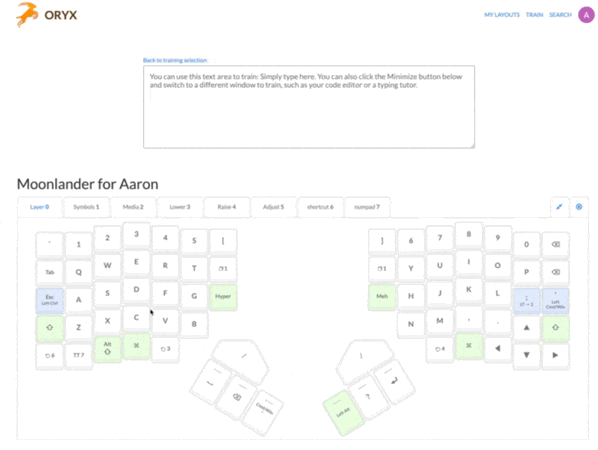
Task: Click the up arrow key
Action: (526, 327)
